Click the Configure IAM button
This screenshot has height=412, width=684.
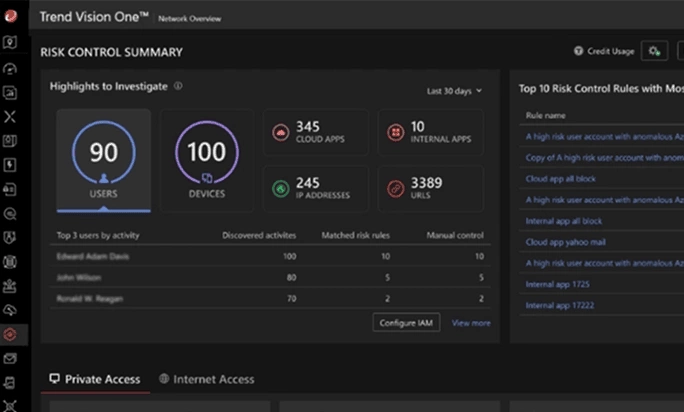click(406, 323)
